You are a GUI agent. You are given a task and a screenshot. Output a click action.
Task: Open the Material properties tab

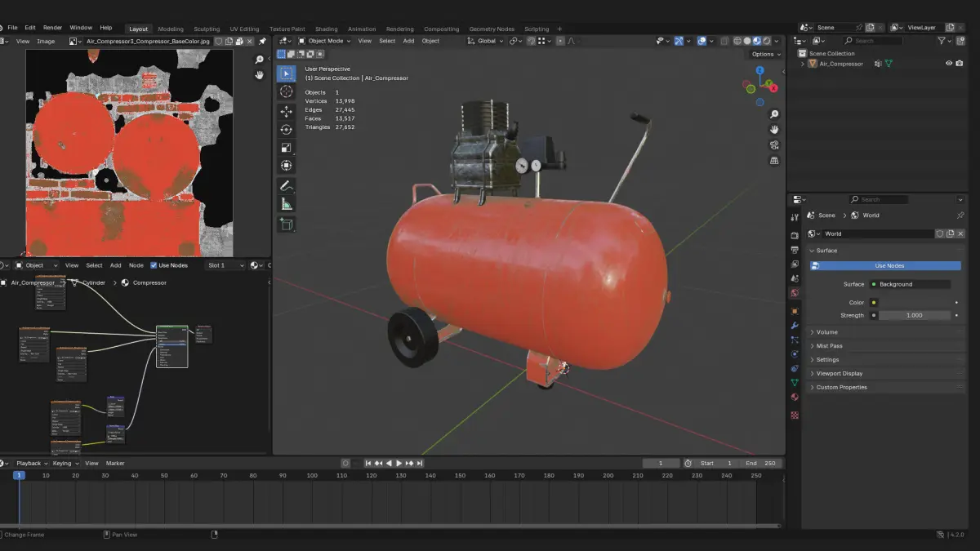click(x=795, y=398)
